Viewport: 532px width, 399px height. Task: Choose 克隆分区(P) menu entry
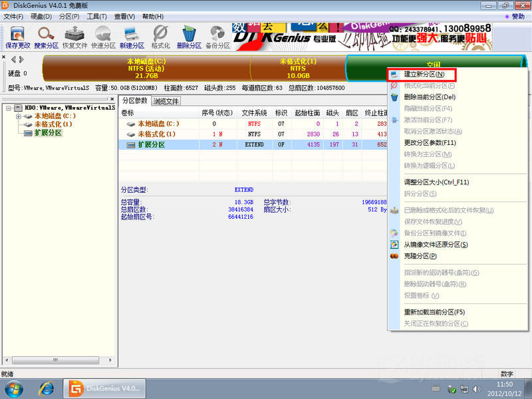[x=420, y=256]
